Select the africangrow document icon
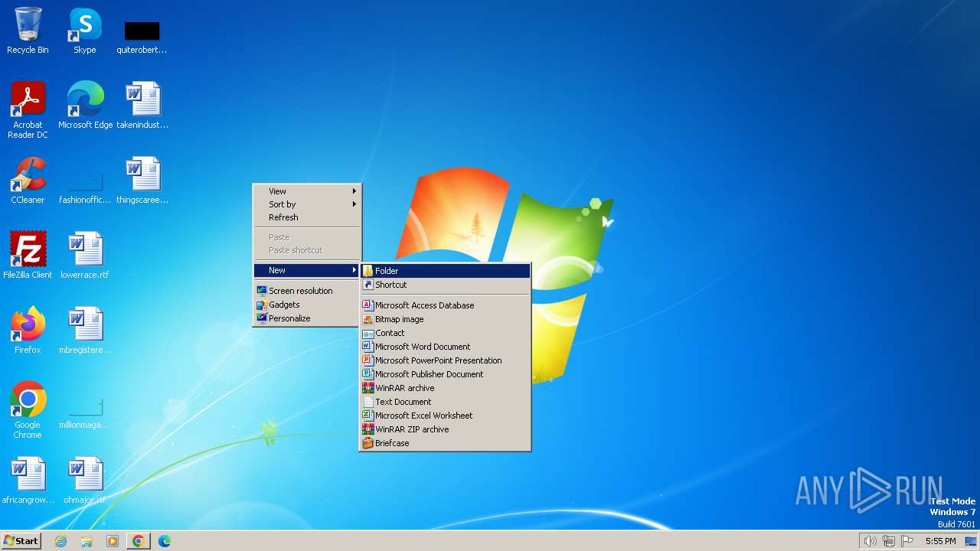980x551 pixels. (x=28, y=481)
